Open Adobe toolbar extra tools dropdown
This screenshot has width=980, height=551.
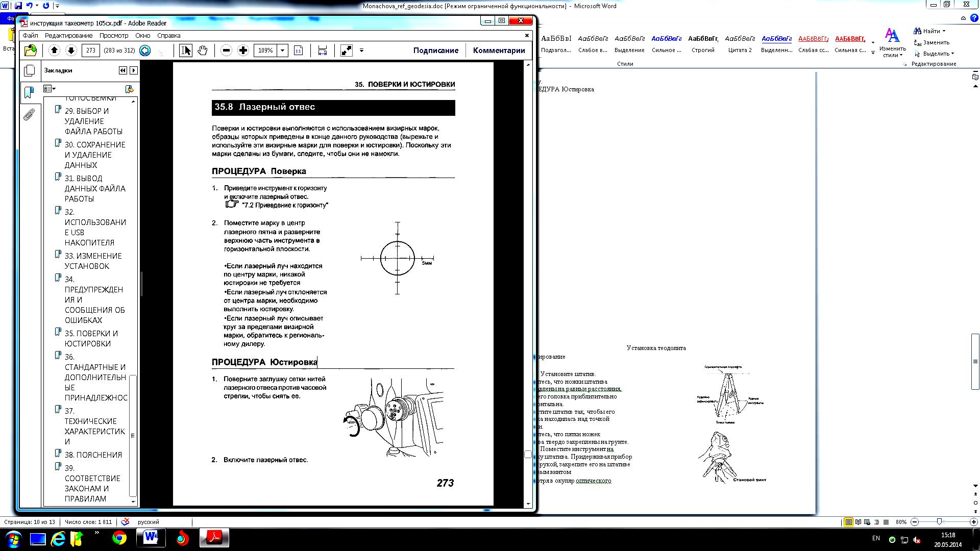point(361,50)
